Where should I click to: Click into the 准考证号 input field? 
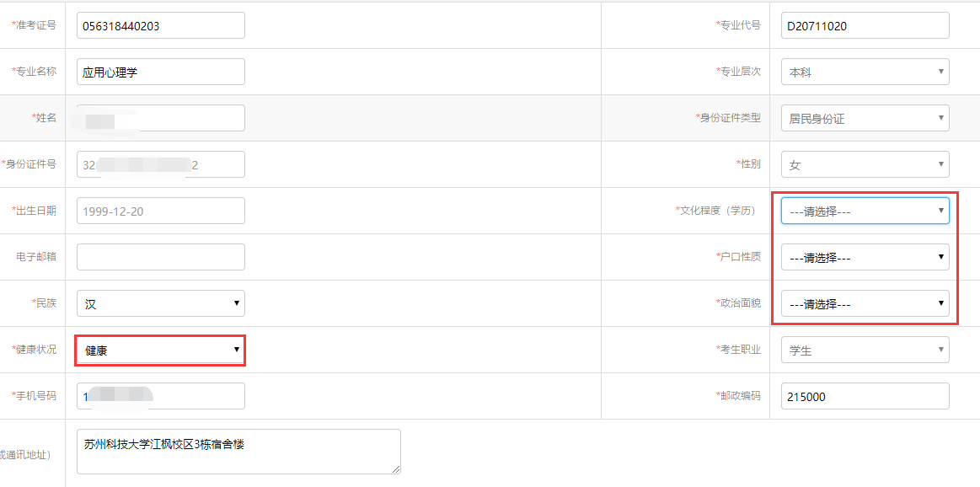pyautogui.click(x=161, y=25)
